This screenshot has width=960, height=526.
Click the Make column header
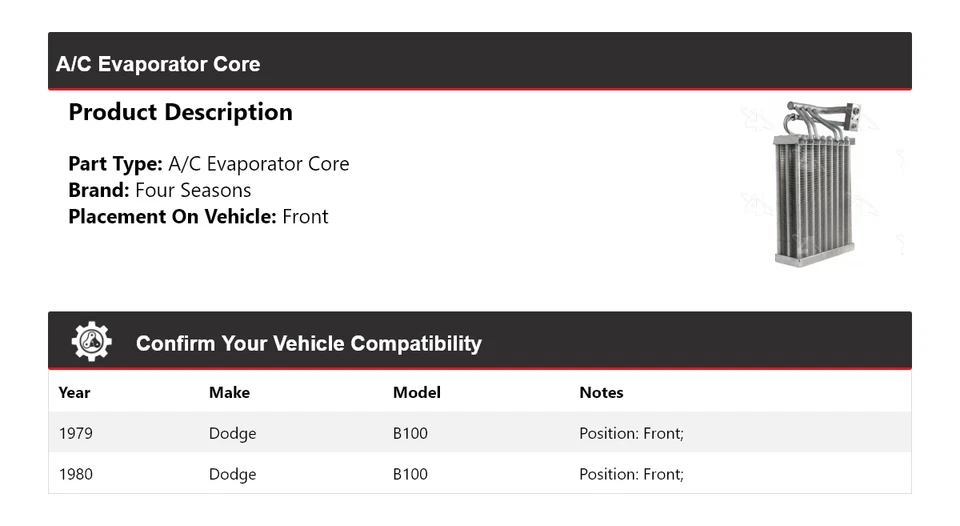229,392
